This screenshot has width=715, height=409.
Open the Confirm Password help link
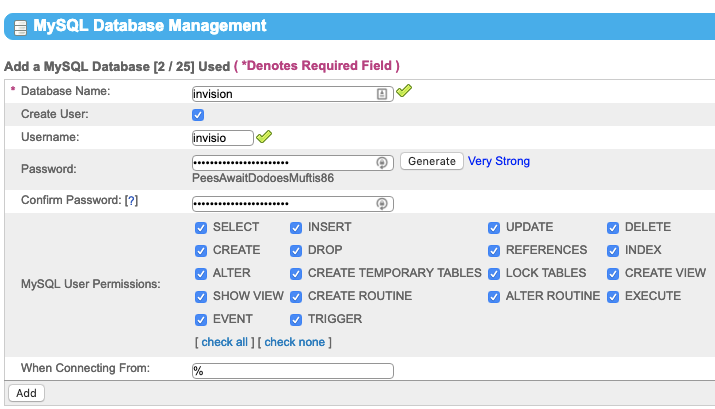click(131, 201)
